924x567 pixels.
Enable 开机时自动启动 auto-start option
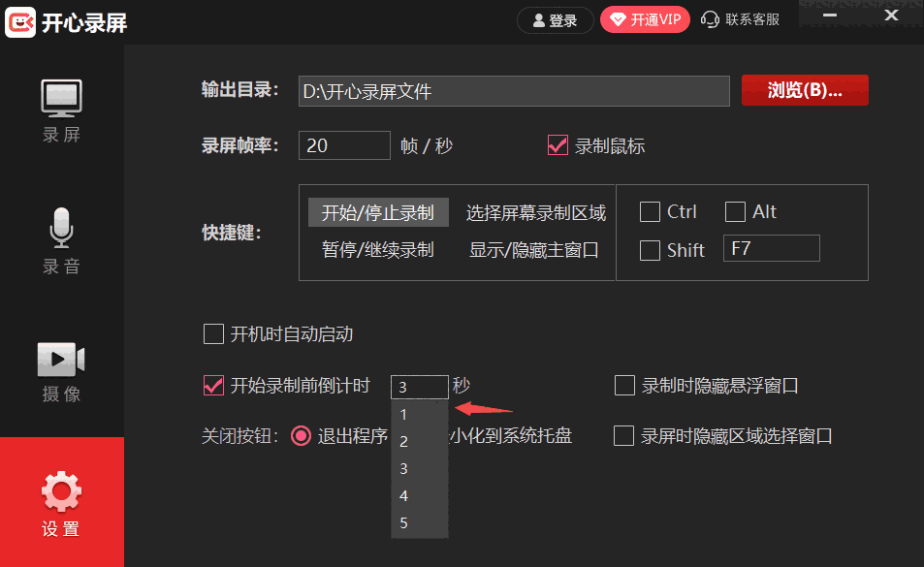coord(213,334)
